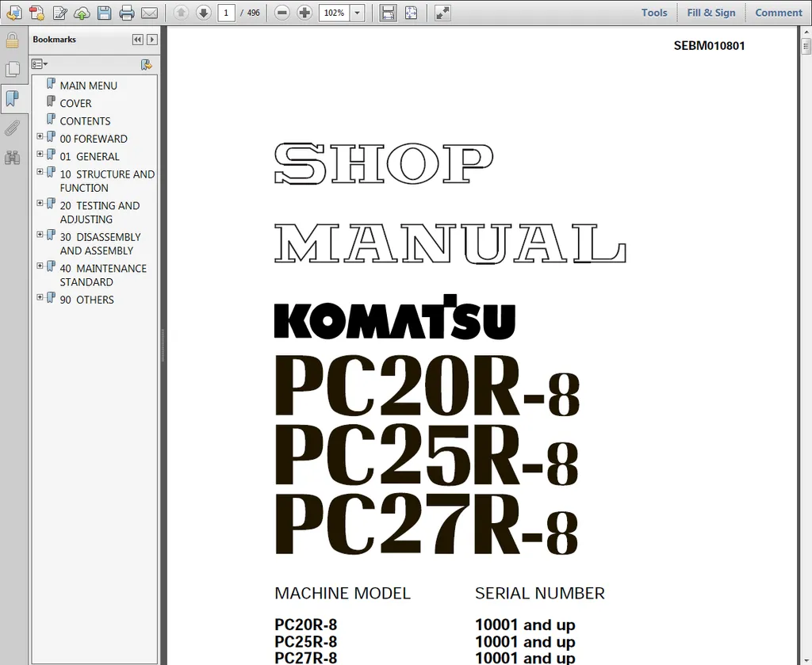Open the page thumbnails panel
The image size is (812, 665).
pyautogui.click(x=12, y=70)
